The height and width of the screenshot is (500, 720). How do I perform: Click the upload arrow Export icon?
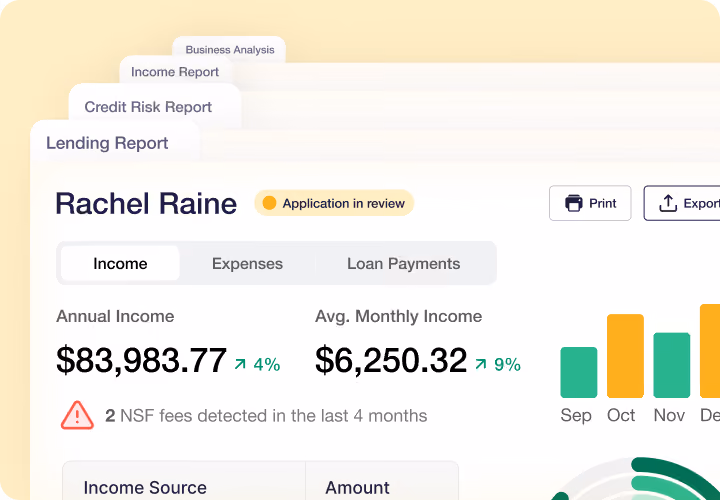coord(668,203)
